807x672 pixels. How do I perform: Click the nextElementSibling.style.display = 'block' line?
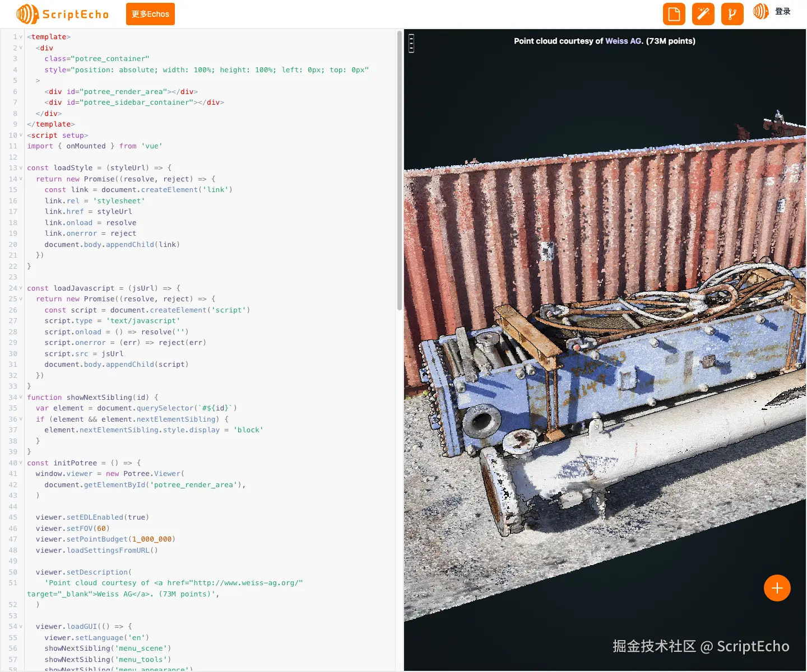click(x=154, y=430)
